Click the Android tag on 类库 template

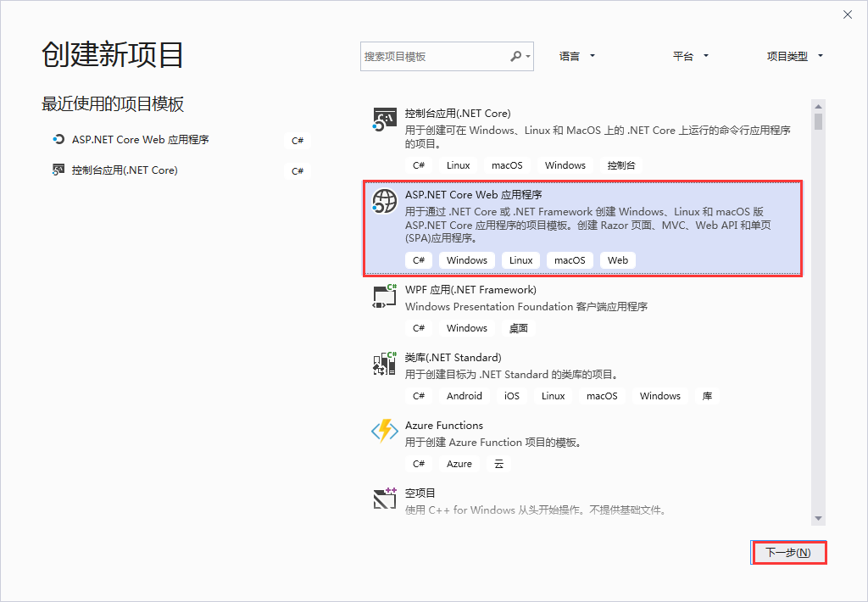465,396
